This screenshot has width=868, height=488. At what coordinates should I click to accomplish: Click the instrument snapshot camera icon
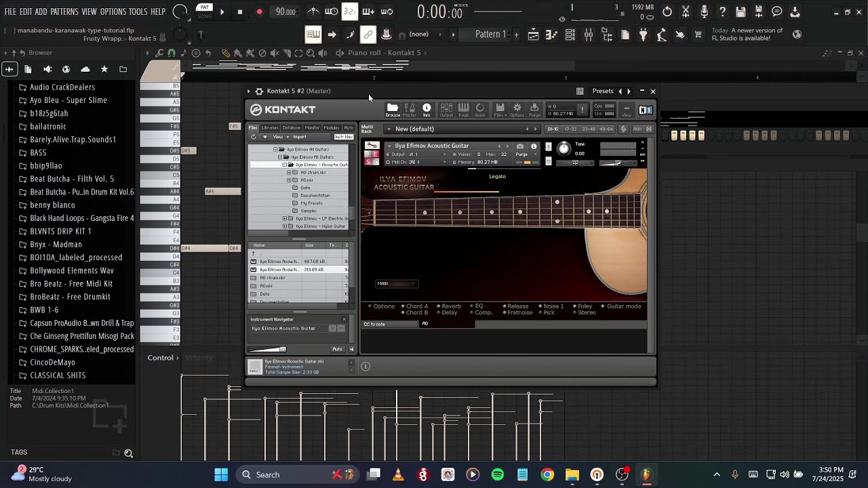click(520, 146)
